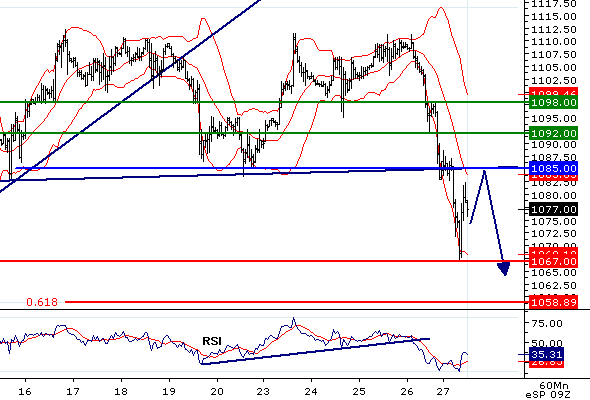Click the 1072.50 price scale value
Viewport: 590px width, 400px height.
coord(553,234)
